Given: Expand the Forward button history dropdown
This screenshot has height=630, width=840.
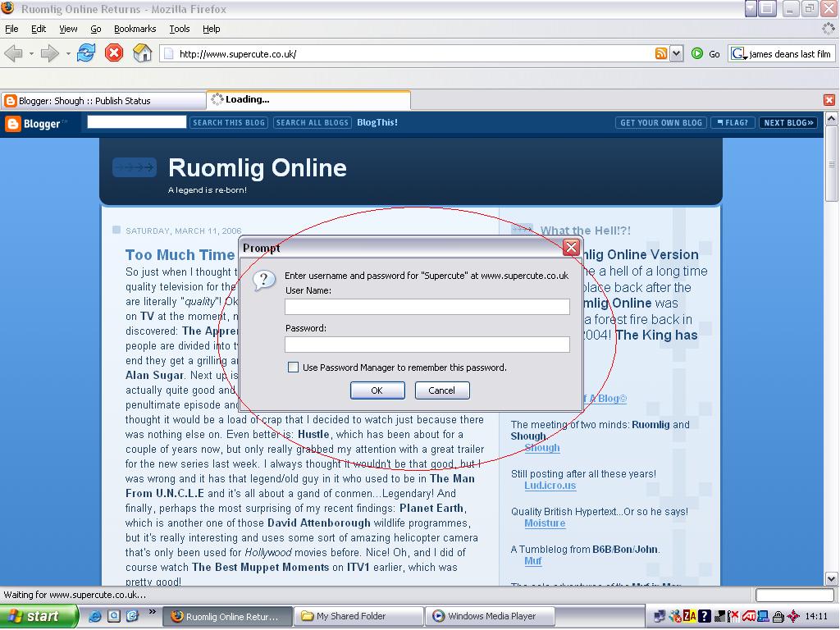Looking at the screenshot, I should [68, 53].
